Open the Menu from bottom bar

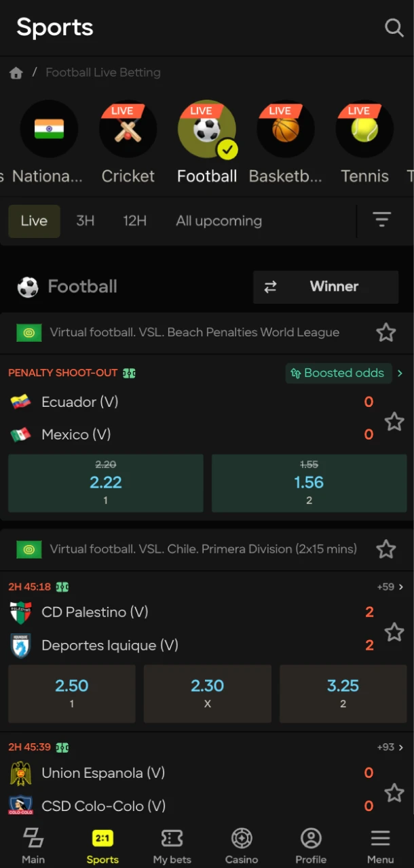point(379,844)
